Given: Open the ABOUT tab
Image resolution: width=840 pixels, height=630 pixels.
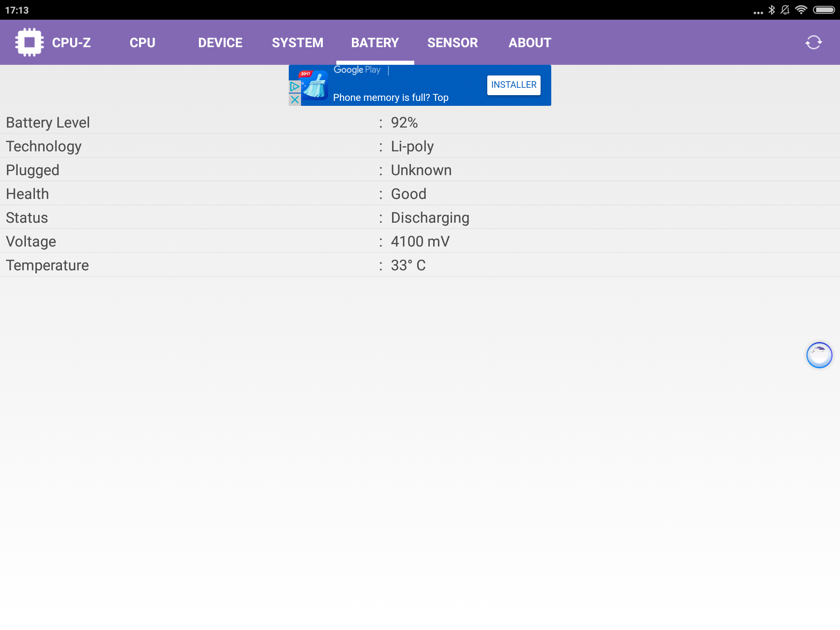Looking at the screenshot, I should point(530,43).
